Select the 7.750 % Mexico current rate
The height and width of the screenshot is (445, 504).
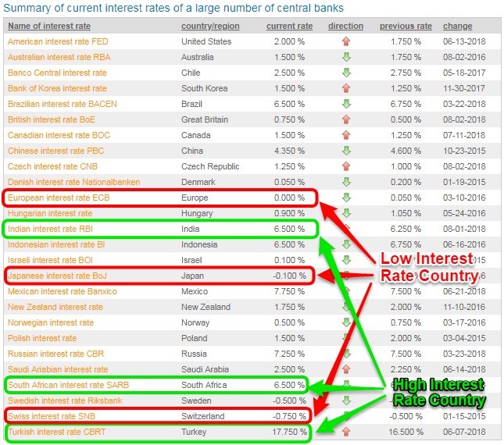pyautogui.click(x=289, y=291)
